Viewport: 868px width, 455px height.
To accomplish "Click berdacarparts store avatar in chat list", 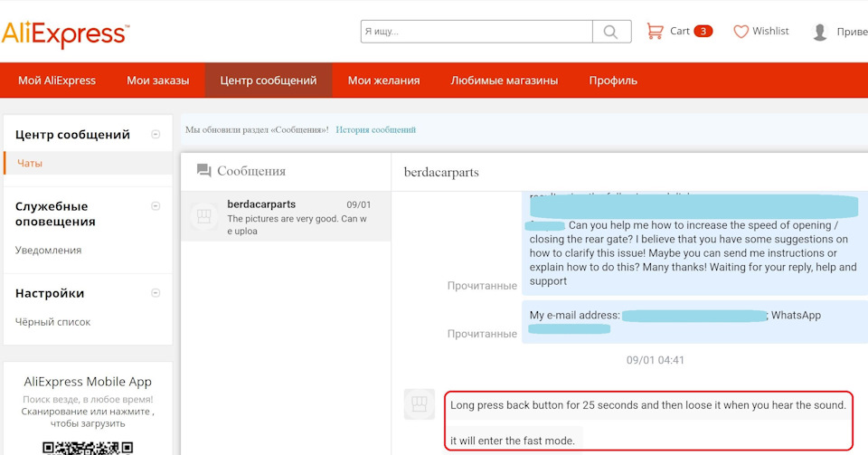I will pyautogui.click(x=203, y=216).
